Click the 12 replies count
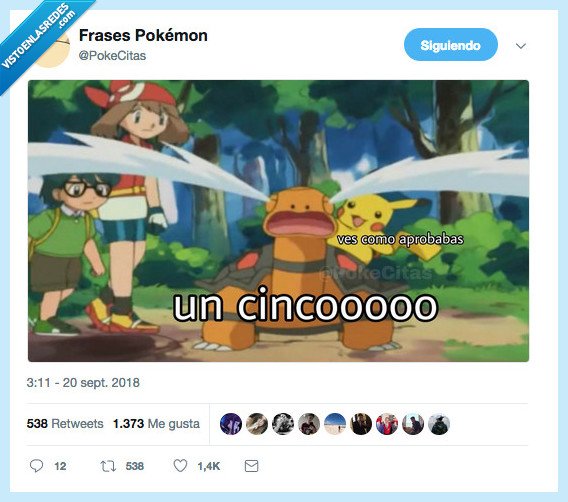The image size is (568, 502). [60, 466]
